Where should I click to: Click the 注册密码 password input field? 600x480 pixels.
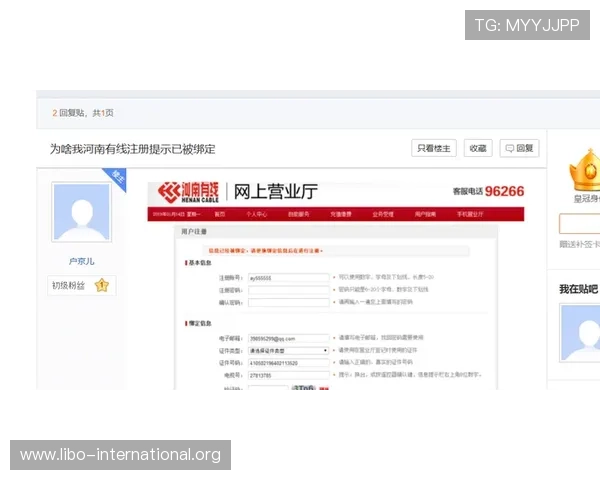(x=289, y=290)
